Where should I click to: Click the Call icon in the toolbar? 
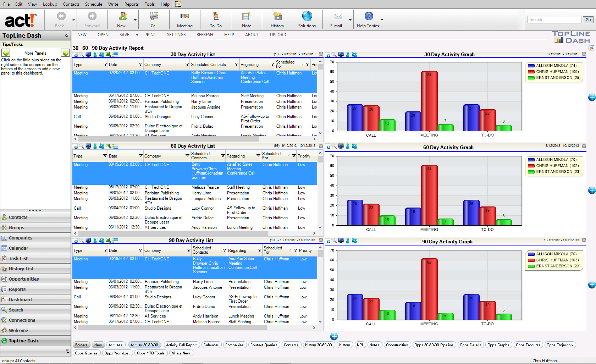tap(154, 16)
